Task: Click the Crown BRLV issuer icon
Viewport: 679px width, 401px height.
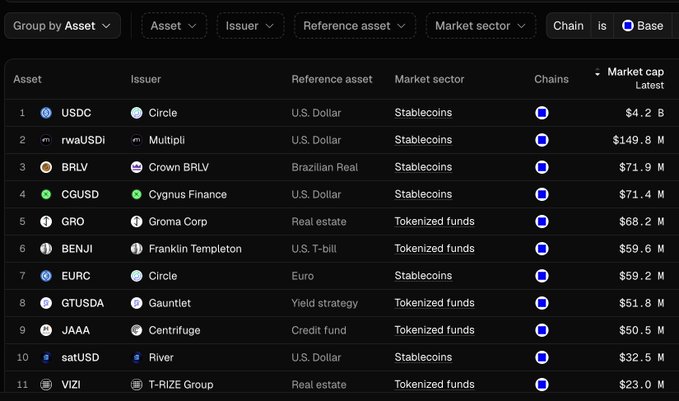Action: click(x=136, y=167)
